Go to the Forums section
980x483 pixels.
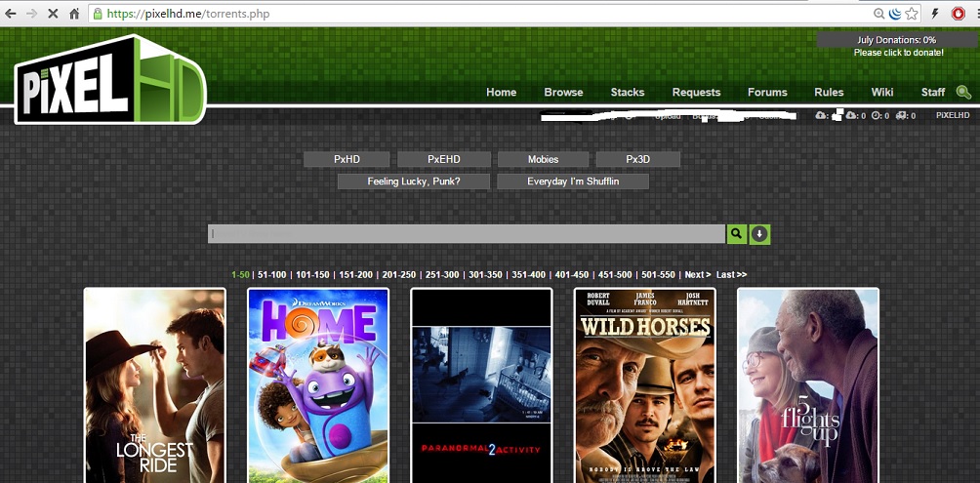tap(767, 92)
